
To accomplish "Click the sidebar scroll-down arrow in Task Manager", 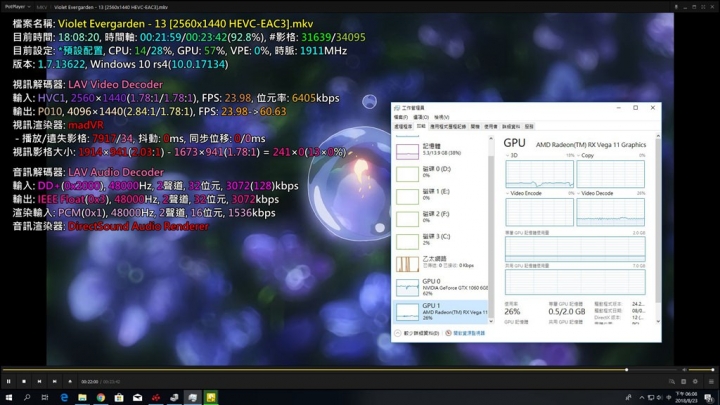I will tap(491, 321).
